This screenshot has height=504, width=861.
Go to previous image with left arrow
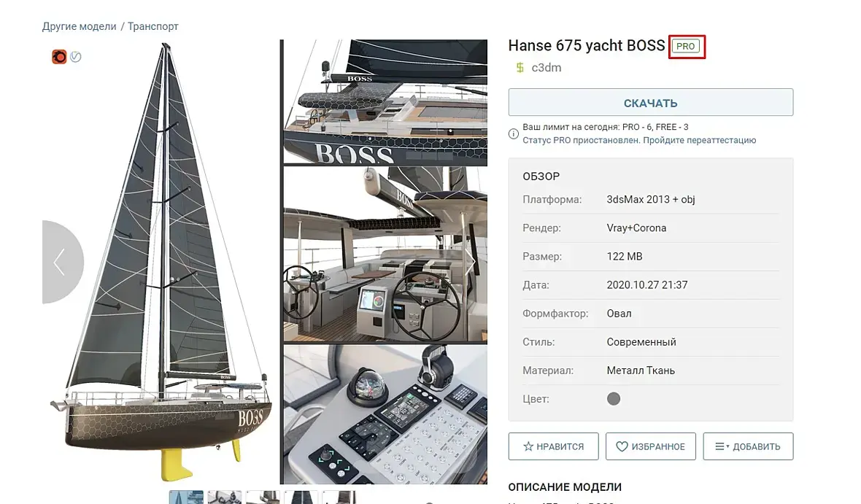pos(59,262)
